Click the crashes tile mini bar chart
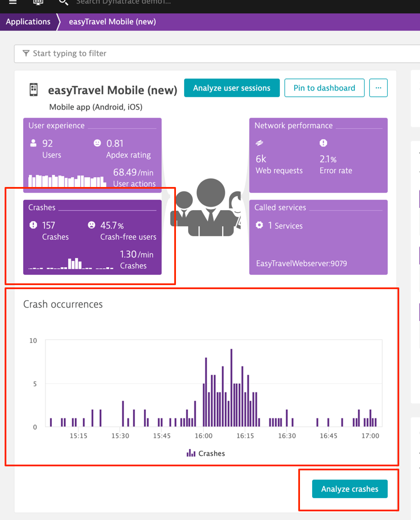420x520 pixels. click(71, 264)
